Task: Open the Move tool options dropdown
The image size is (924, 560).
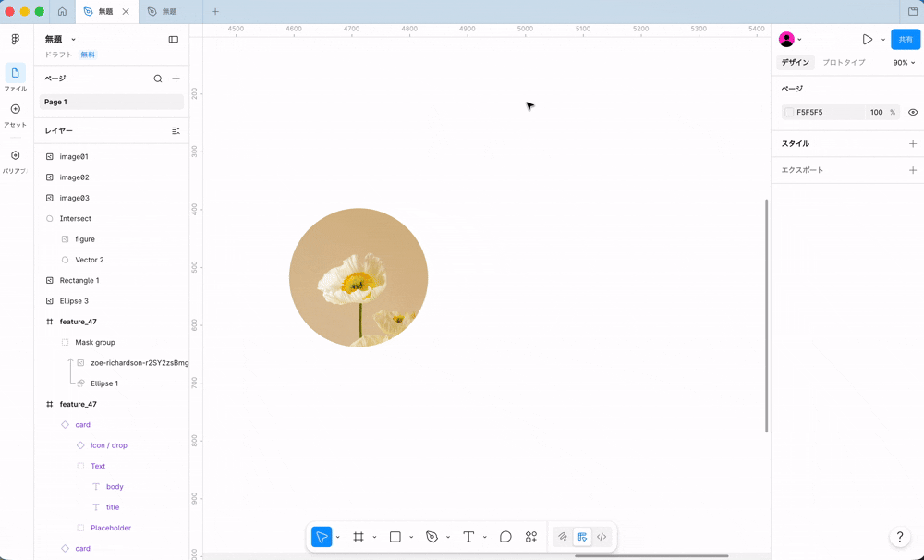Action: tap(337, 537)
